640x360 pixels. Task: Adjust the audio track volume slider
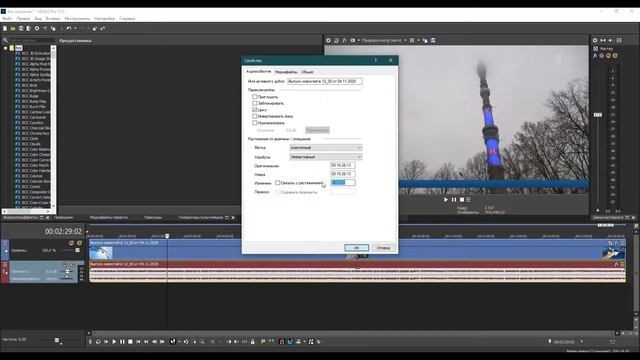click(x=67, y=271)
